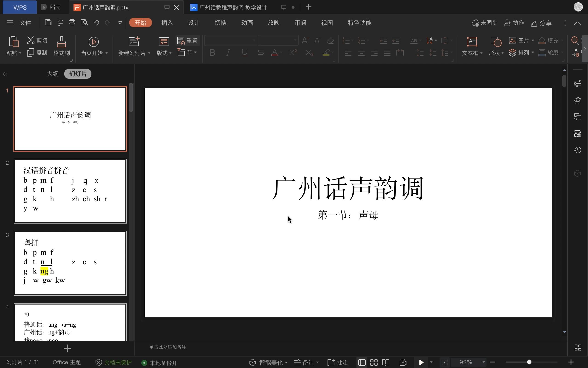Image resolution: width=588 pixels, height=368 pixels.
Task: Open the object properties sidebar icon
Action: point(578,83)
